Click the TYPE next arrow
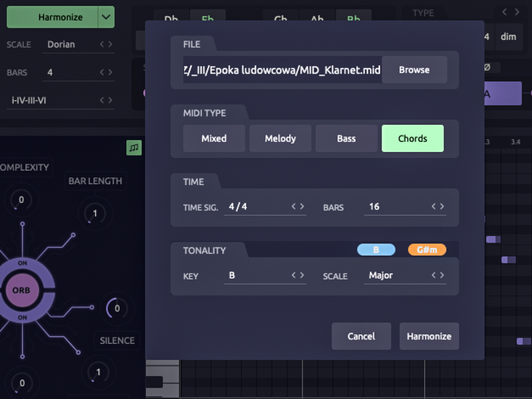The height and width of the screenshot is (399, 532). [x=517, y=12]
